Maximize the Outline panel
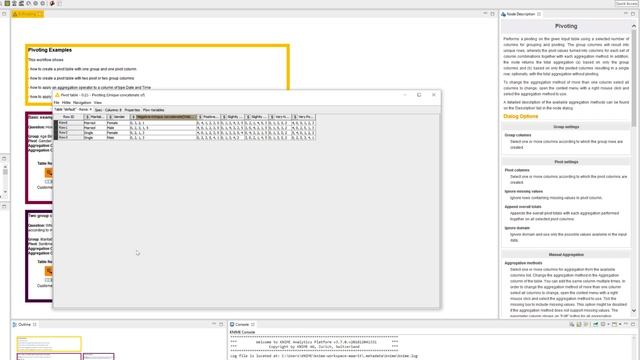Screen dimensions: 640x360 (221, 324)
